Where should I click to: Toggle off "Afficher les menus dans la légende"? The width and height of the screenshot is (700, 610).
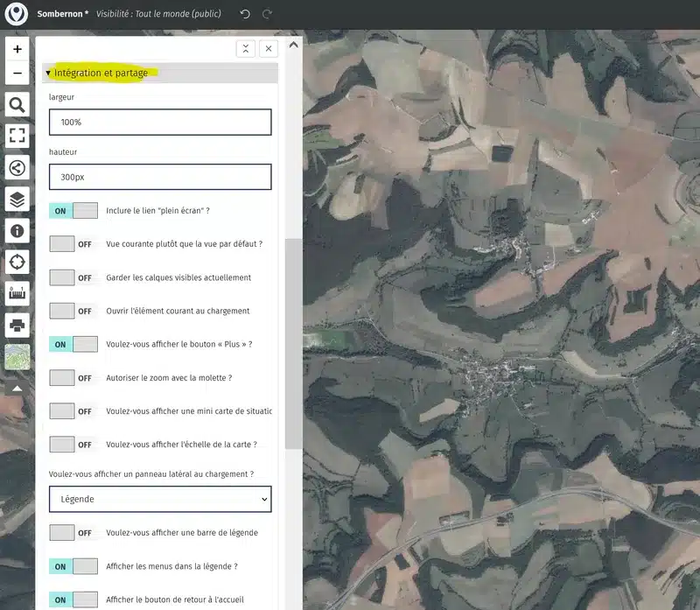(x=73, y=566)
